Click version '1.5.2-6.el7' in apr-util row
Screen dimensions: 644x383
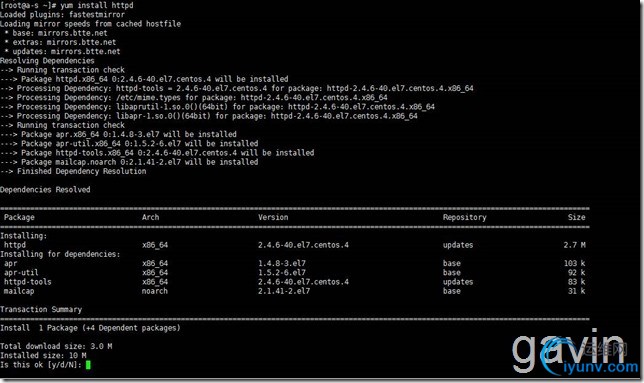(282, 273)
